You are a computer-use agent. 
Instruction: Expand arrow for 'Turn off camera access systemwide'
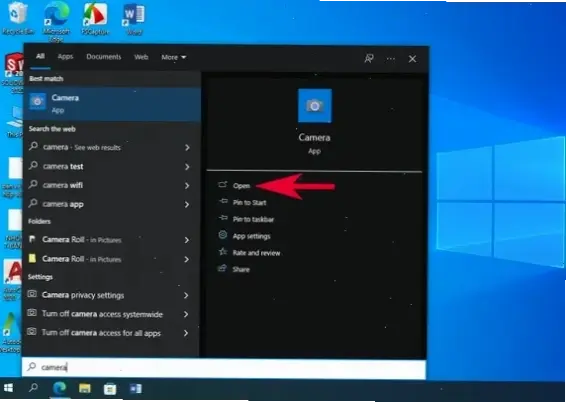click(186, 314)
